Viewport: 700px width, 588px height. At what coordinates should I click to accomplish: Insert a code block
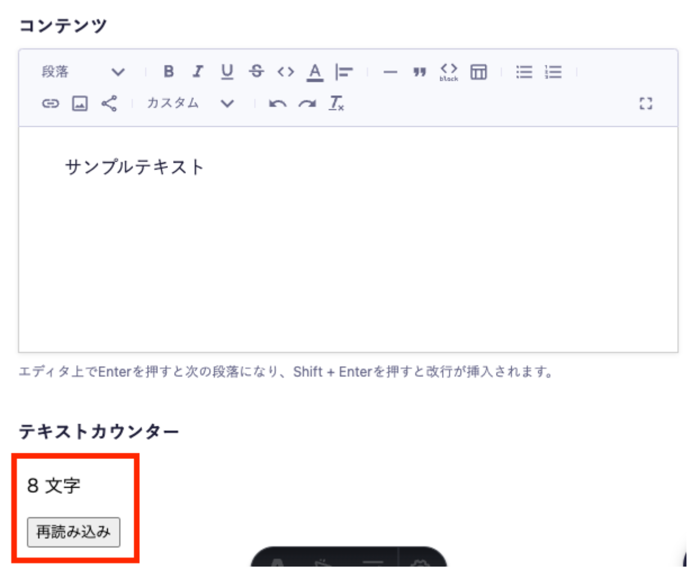(449, 72)
